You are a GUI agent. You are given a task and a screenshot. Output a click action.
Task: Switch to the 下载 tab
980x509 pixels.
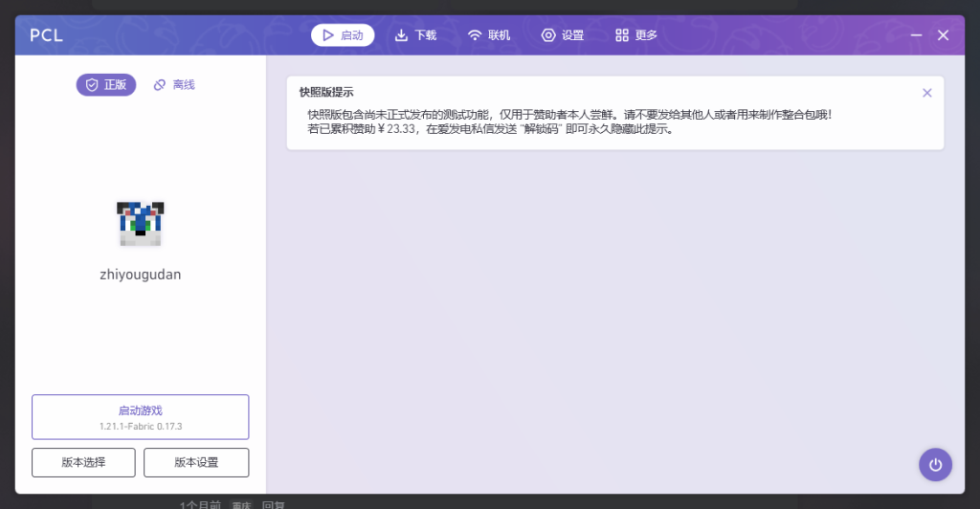point(415,35)
